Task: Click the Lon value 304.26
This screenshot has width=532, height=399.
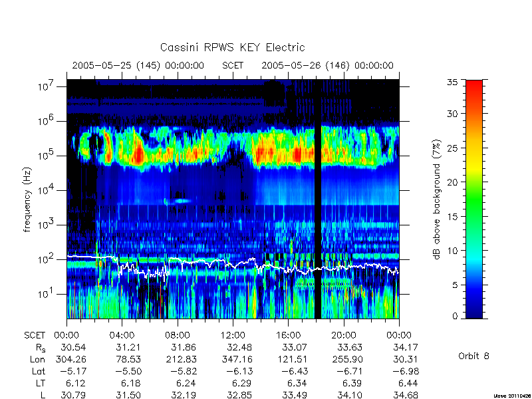Action: [70, 359]
